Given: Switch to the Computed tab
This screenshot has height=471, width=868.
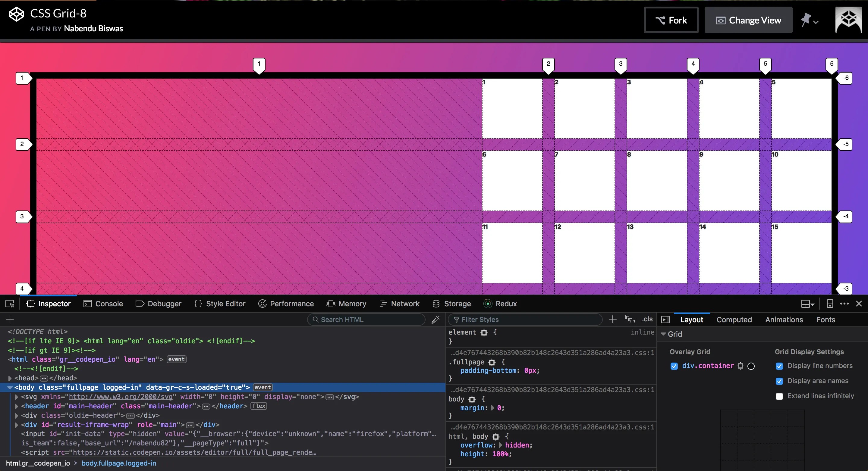Looking at the screenshot, I should [734, 320].
